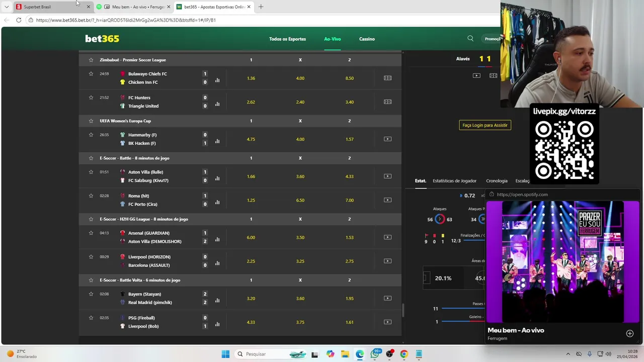This screenshot has width=644, height=362.
Task: Open the Cronologia tab
Action: (497, 181)
